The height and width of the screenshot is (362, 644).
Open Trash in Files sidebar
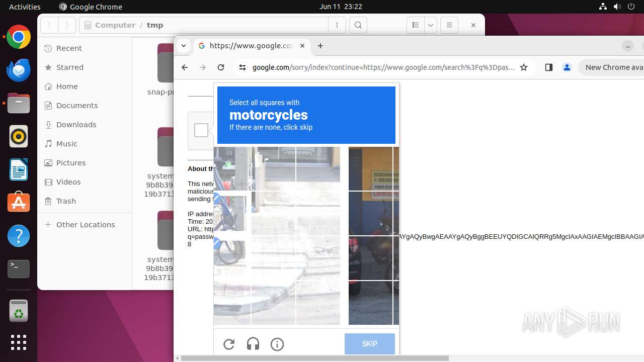click(x=85, y=201)
